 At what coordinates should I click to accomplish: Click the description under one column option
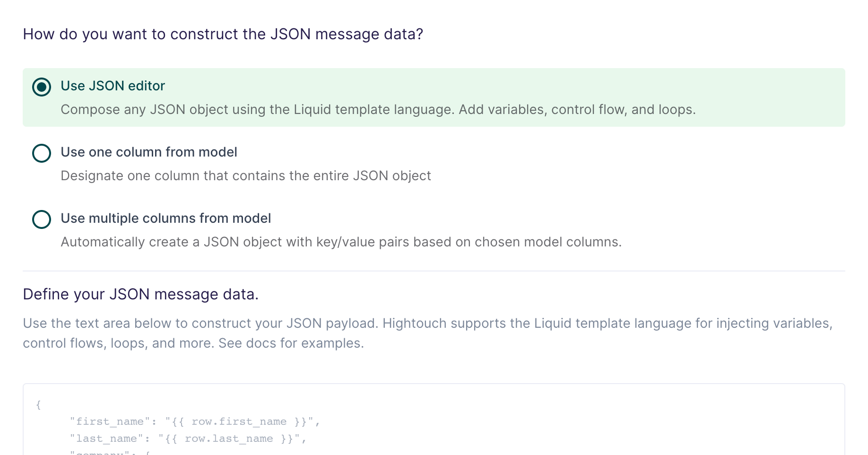point(245,175)
